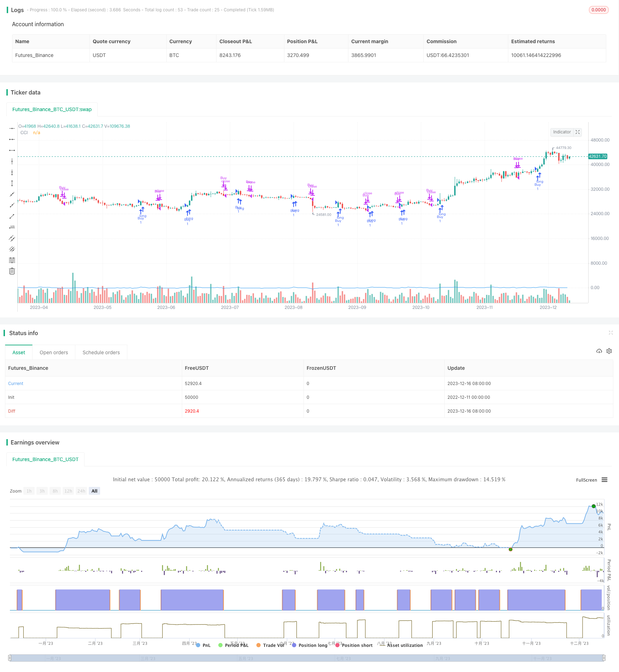The height and width of the screenshot is (672, 619).
Task: Toggle the Period P&L series in the legend
Action: [233, 645]
